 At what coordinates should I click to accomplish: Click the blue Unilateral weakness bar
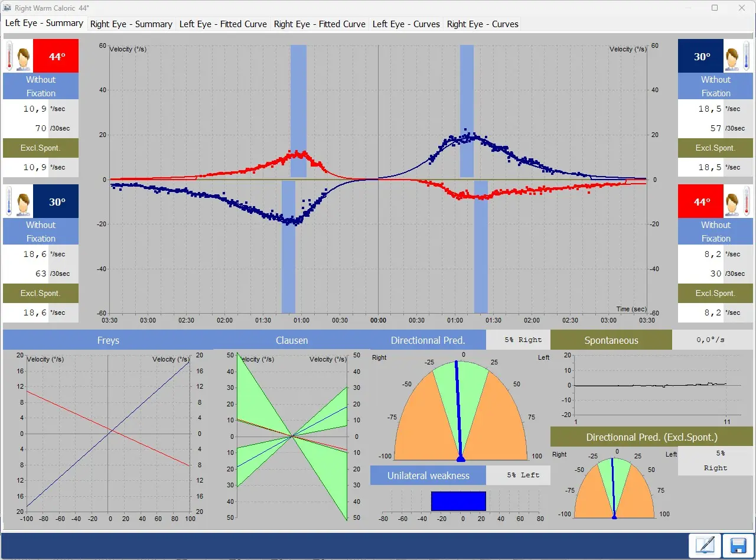458,501
